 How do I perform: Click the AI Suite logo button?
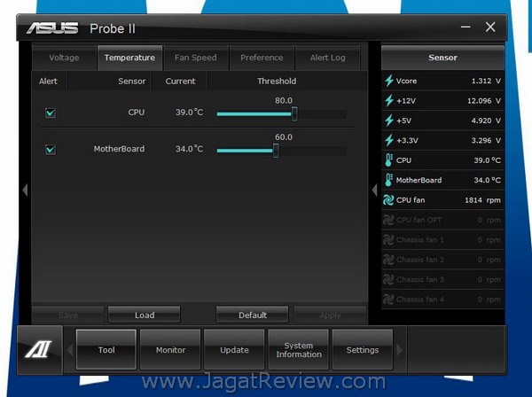(40, 349)
